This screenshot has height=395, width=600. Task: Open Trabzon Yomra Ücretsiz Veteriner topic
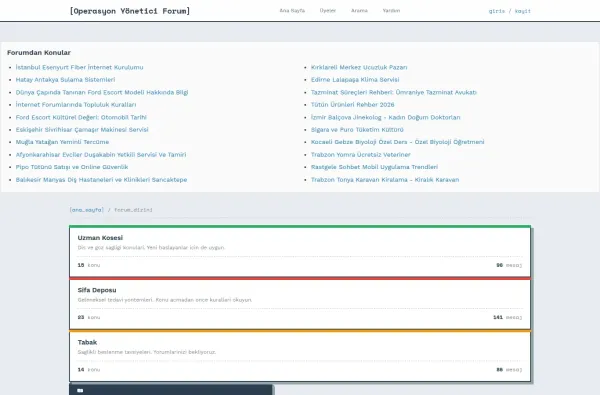(360, 155)
